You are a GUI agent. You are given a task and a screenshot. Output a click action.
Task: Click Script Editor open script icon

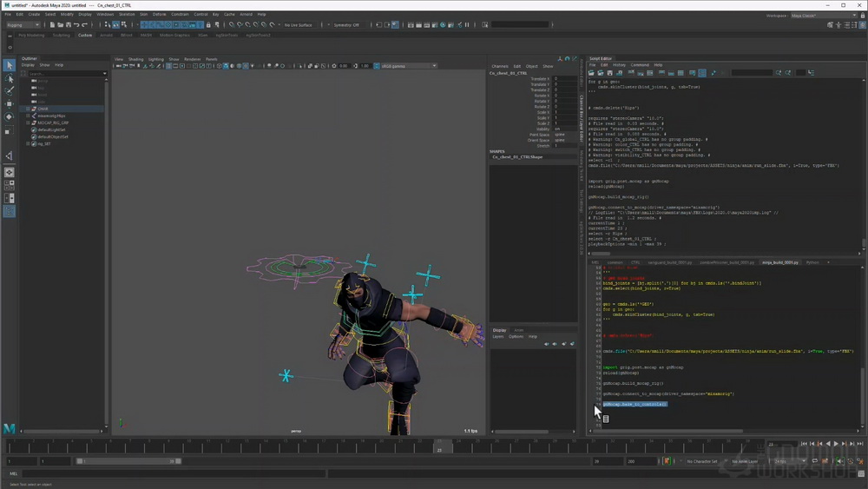tap(591, 73)
